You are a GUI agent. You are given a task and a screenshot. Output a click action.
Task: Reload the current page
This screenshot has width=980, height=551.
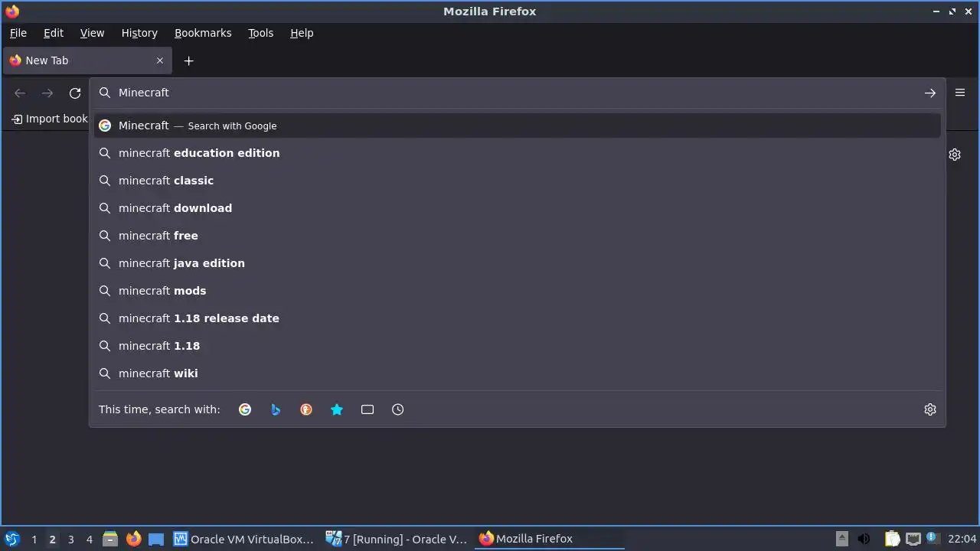(75, 93)
